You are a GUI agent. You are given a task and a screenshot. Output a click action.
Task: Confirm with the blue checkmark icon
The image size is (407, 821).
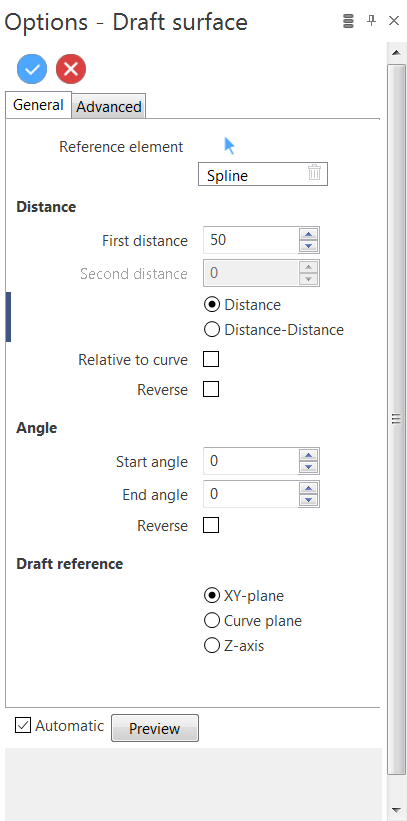[x=32, y=69]
